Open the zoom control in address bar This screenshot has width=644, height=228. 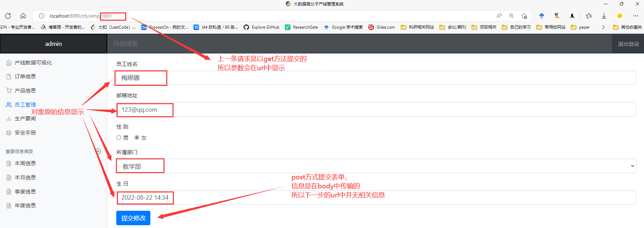coord(512,16)
